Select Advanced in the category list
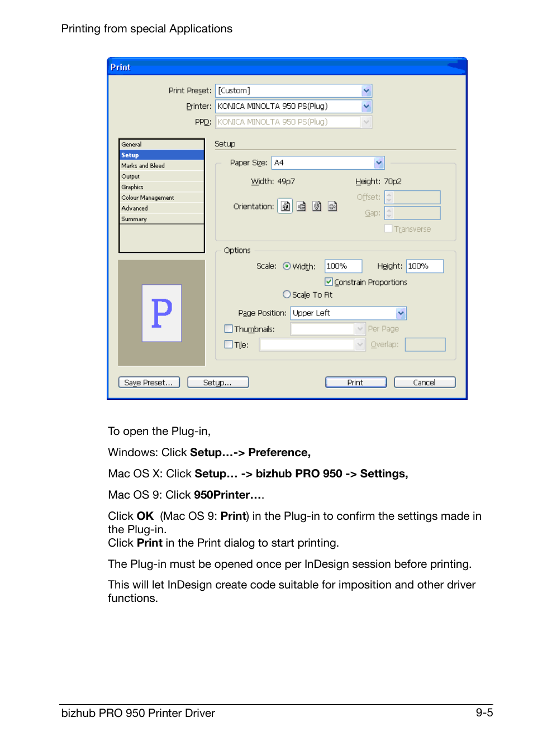This screenshot has width=533, height=756. [161, 208]
